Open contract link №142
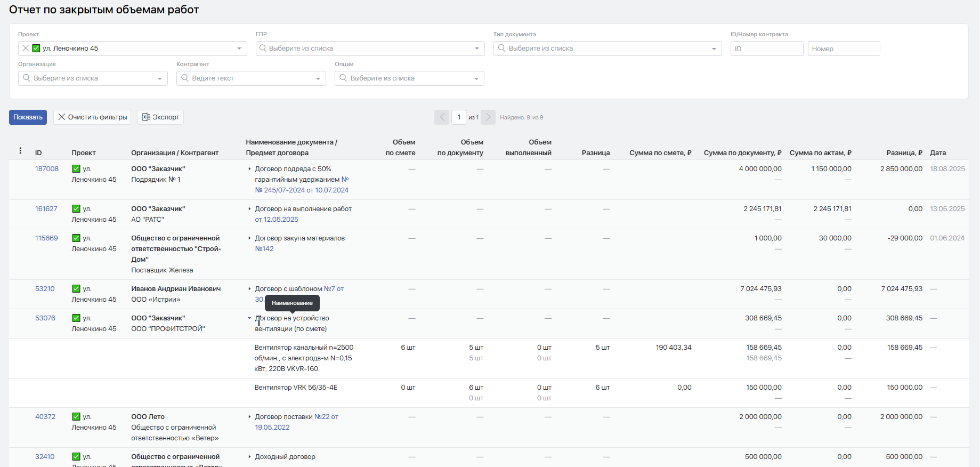The height and width of the screenshot is (467, 980). [264, 249]
